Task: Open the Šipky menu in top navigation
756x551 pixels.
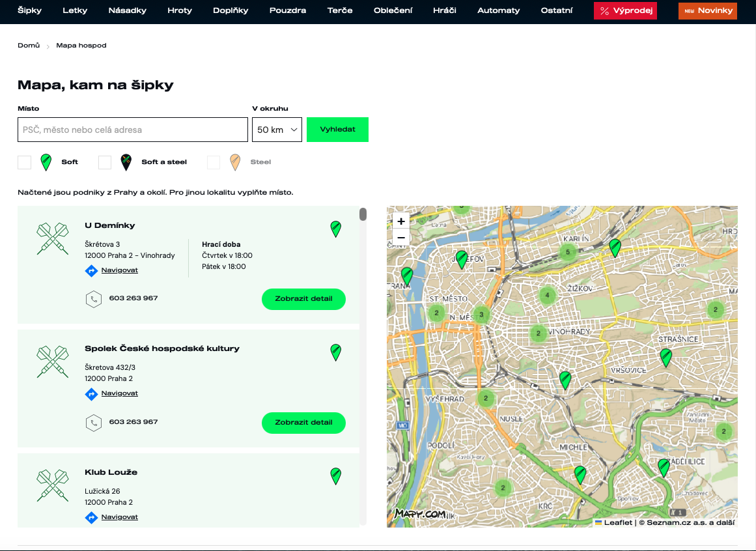Action: (x=29, y=10)
